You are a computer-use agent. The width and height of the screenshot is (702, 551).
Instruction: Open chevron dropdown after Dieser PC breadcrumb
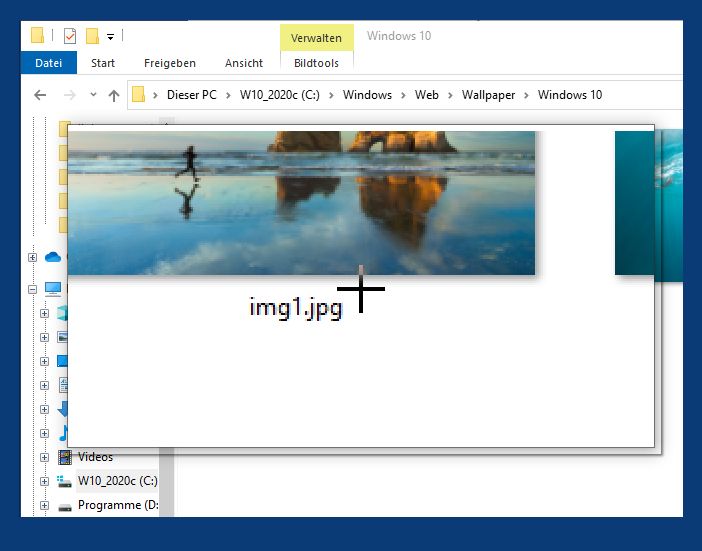coord(228,95)
